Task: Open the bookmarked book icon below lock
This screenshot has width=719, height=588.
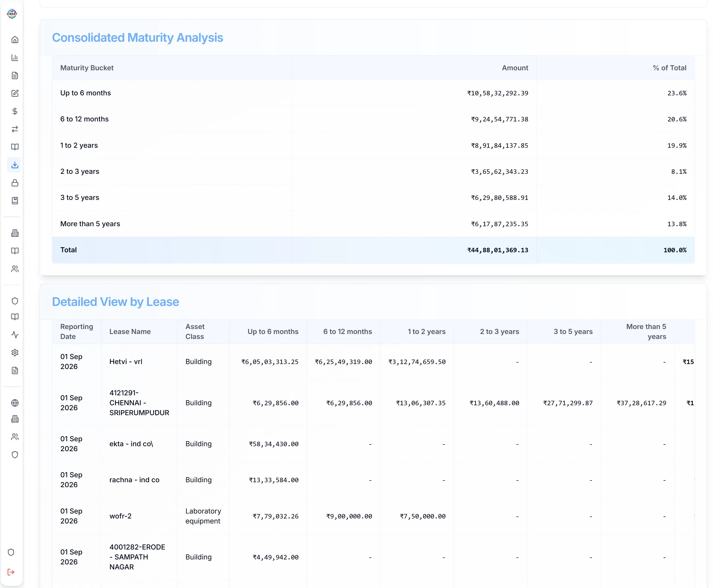Action: (15, 201)
